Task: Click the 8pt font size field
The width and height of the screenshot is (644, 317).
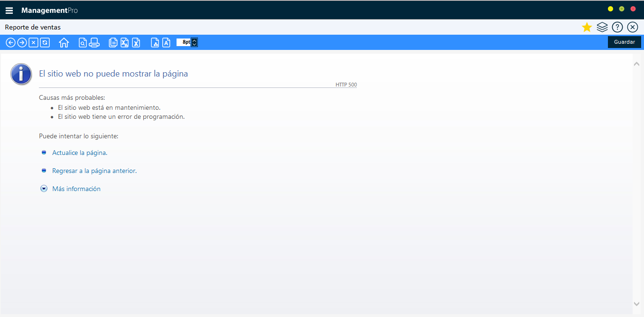Action: click(x=183, y=42)
